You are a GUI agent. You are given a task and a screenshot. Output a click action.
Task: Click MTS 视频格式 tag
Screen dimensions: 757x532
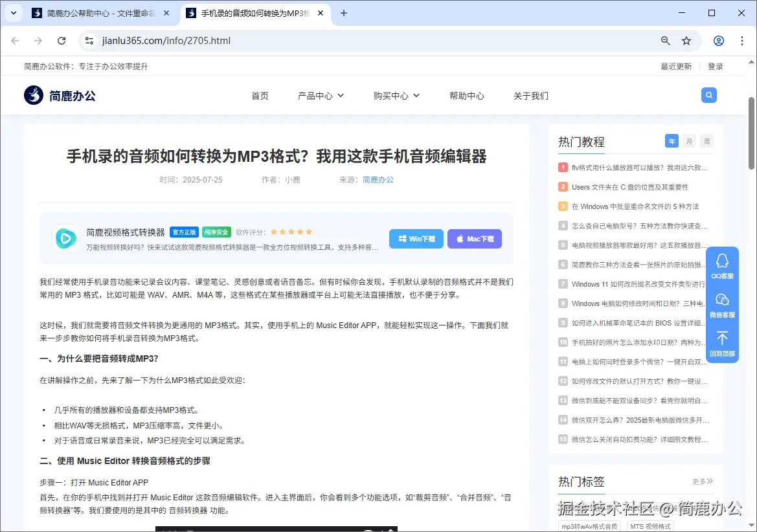click(x=650, y=526)
